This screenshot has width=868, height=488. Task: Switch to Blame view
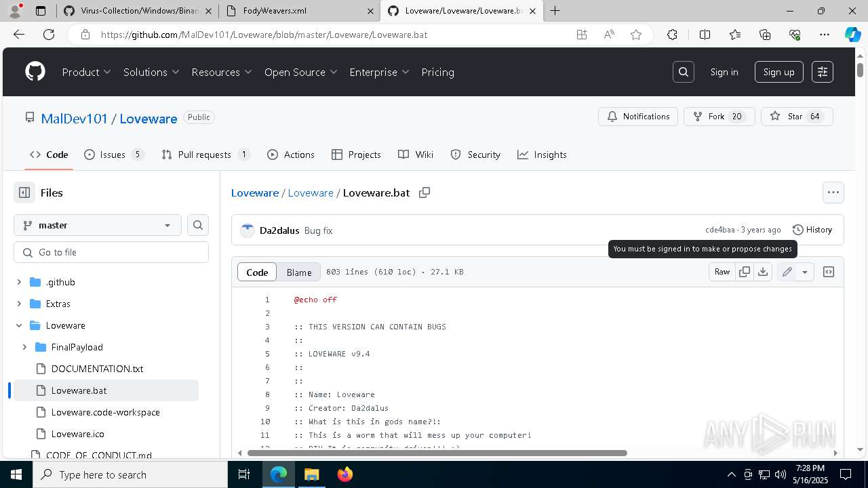tap(299, 272)
